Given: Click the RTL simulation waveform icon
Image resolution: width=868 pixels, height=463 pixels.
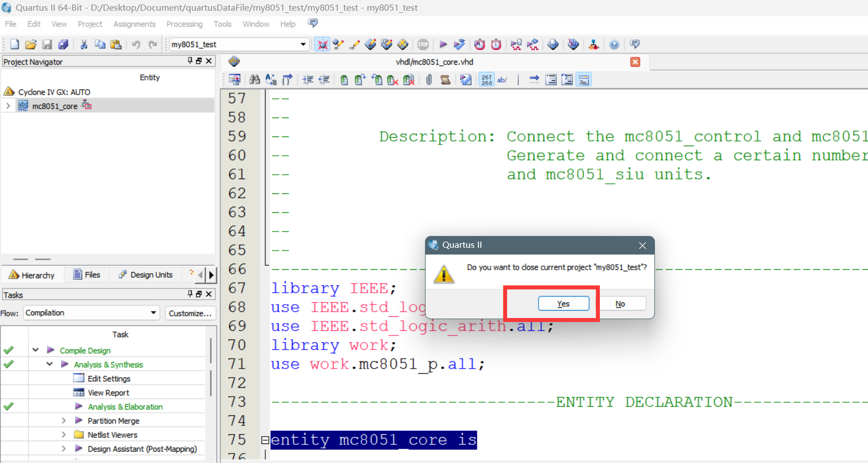Looking at the screenshot, I should [516, 44].
